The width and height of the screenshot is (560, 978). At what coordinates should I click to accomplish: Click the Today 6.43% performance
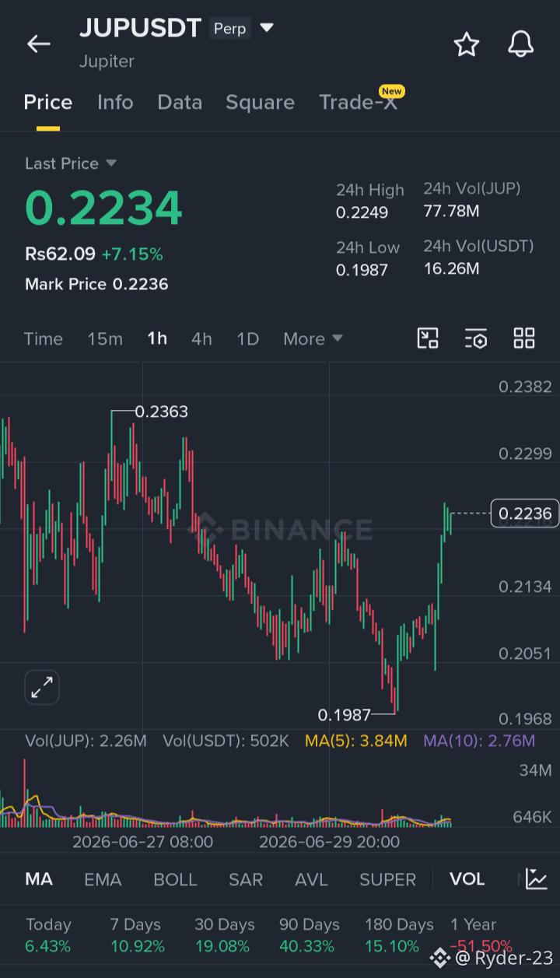[x=48, y=935]
